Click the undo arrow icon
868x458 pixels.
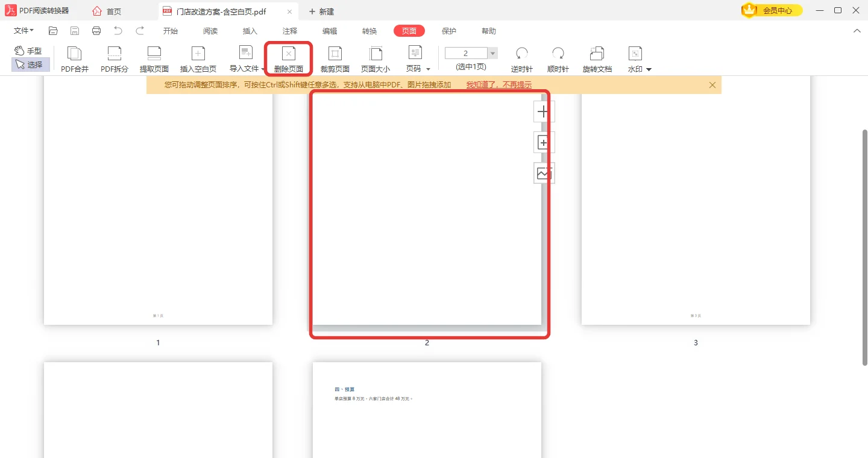point(118,31)
